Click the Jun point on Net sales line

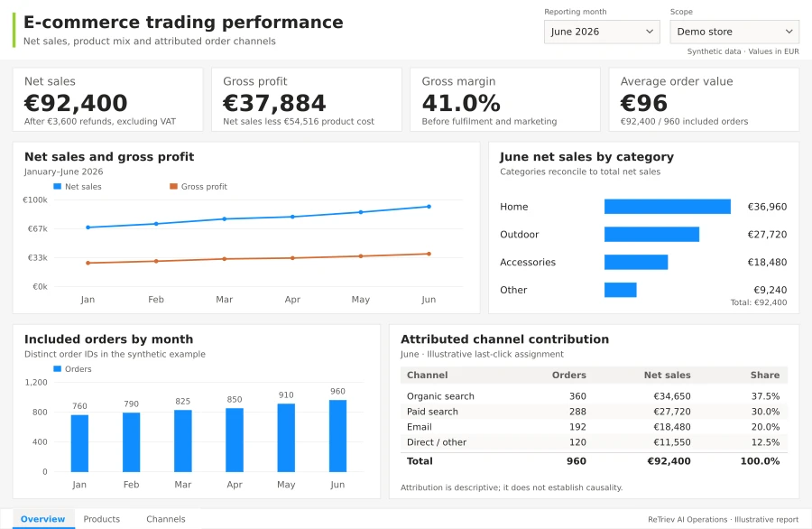(x=429, y=207)
